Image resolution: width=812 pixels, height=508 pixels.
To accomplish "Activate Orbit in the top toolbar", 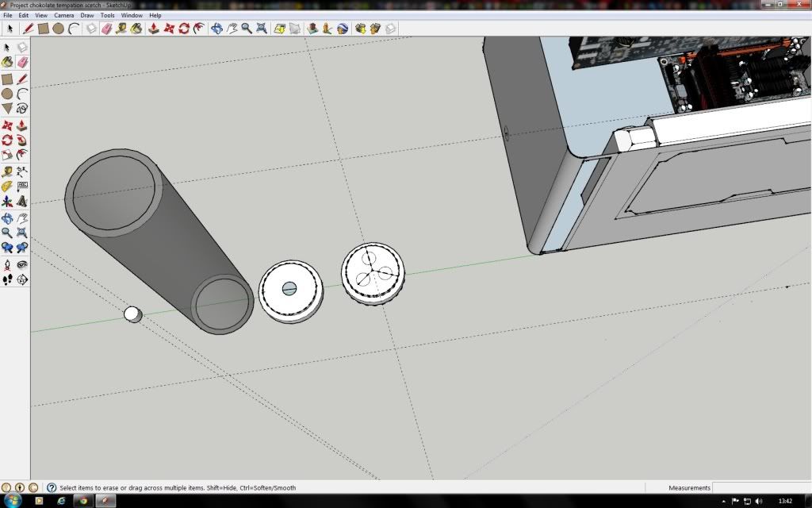I will pyautogui.click(x=216, y=29).
